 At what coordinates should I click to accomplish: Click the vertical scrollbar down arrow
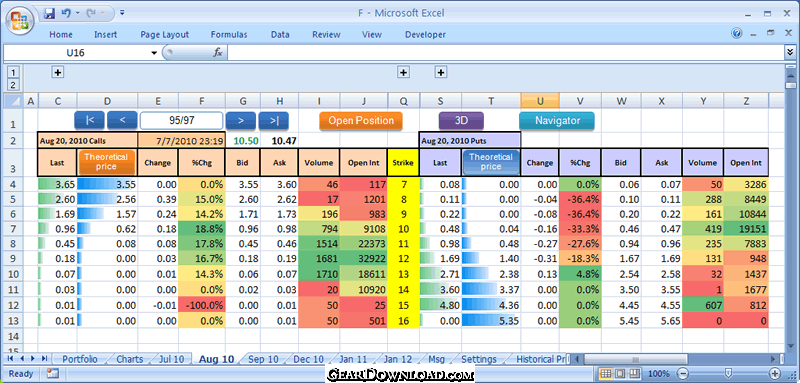tap(790, 346)
